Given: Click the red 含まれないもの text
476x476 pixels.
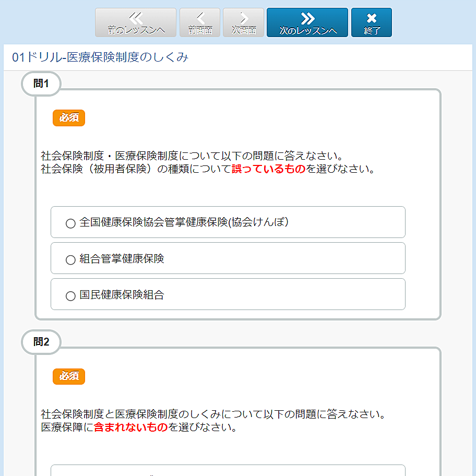Looking at the screenshot, I should (x=130, y=427).
